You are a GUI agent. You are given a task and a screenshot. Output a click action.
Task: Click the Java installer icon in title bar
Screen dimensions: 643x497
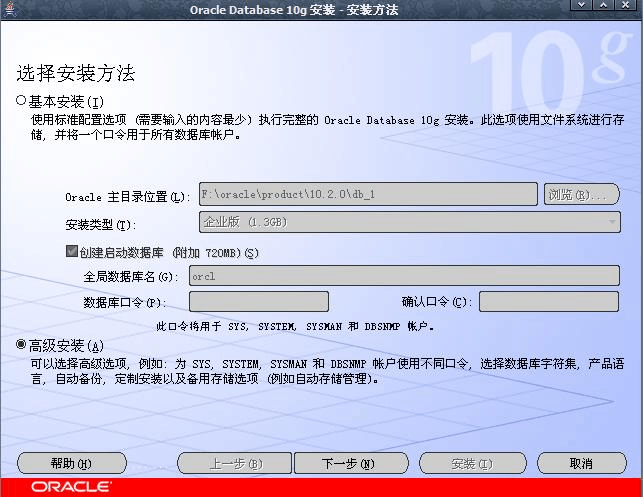tap(10, 9)
